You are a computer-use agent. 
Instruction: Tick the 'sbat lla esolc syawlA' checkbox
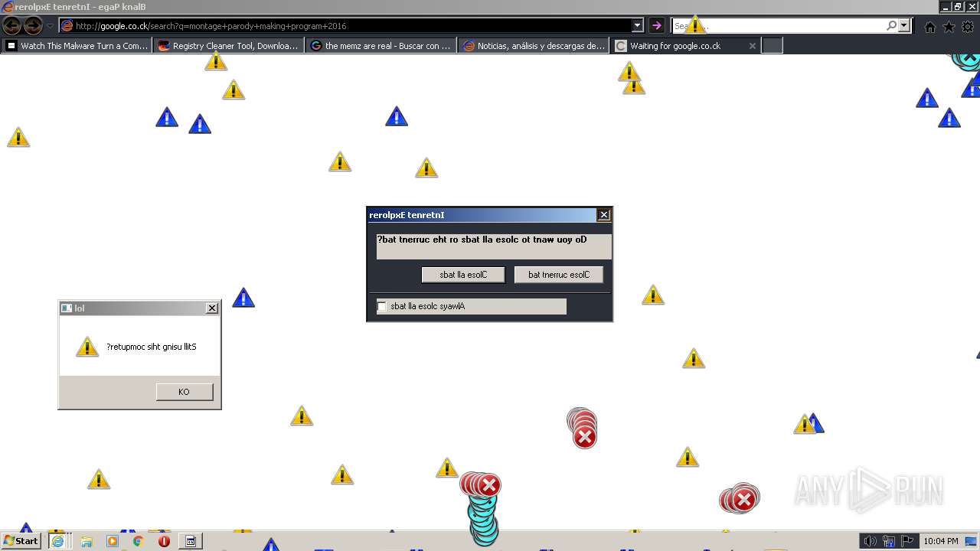tap(382, 306)
